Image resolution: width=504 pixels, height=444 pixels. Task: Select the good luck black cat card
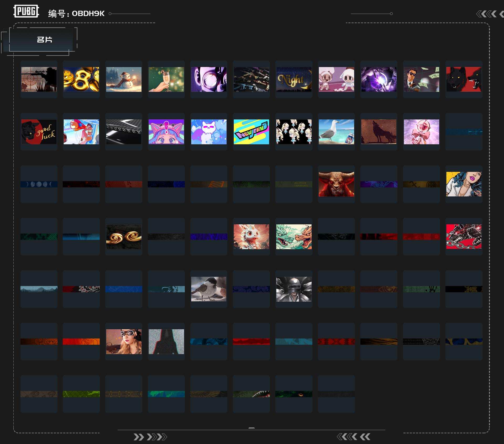[x=39, y=132]
